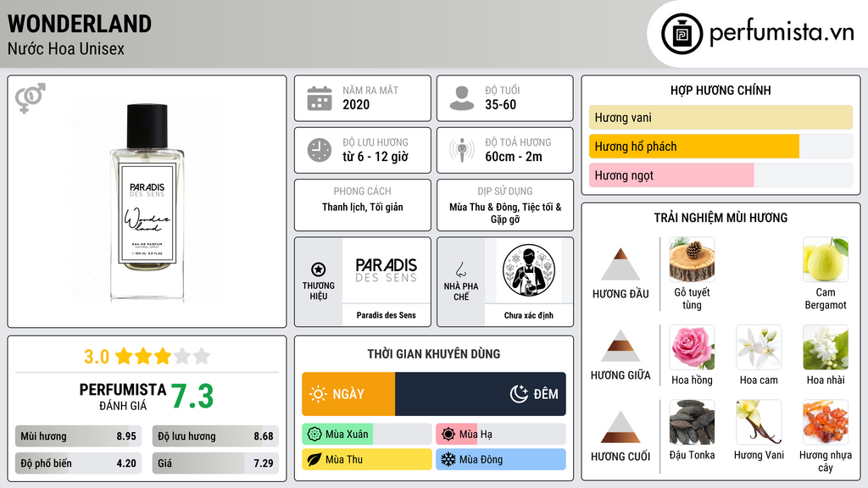Screen dimensions: 868x488
Task: Click the dark Đêm segment of the time bar
Action: pyautogui.click(x=481, y=394)
